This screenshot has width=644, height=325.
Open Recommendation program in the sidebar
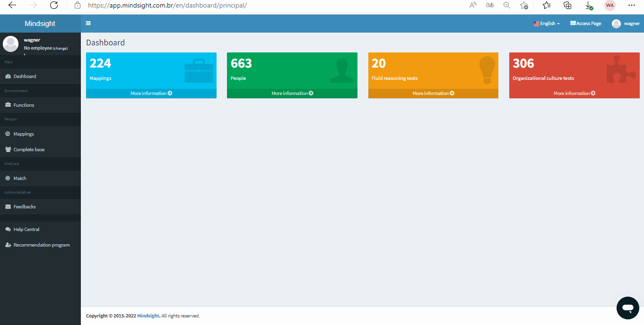(x=40, y=245)
